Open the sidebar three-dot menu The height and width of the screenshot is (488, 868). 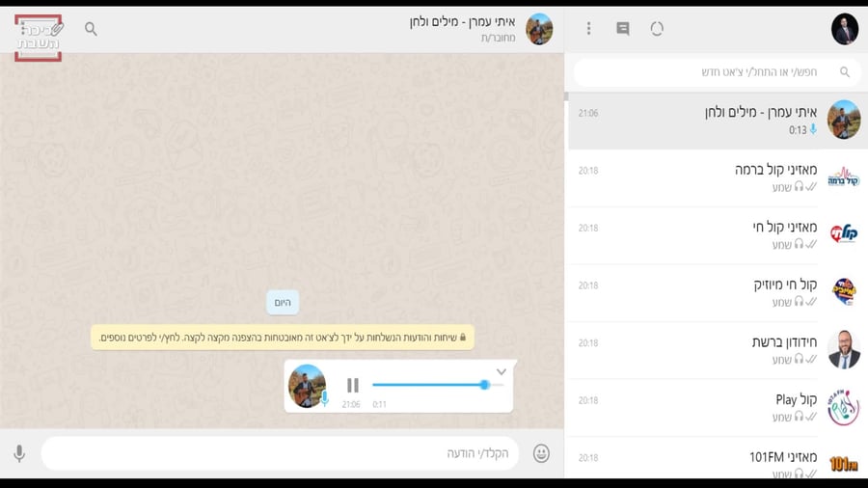589,29
